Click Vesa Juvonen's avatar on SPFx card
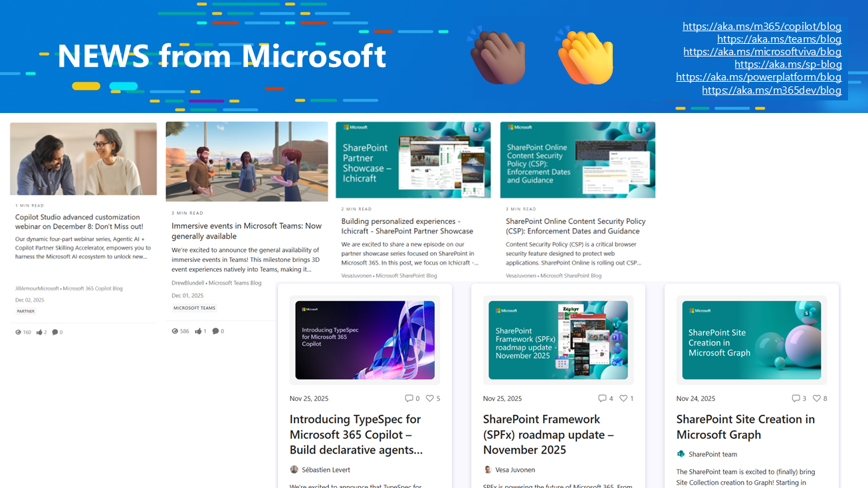 coord(487,469)
